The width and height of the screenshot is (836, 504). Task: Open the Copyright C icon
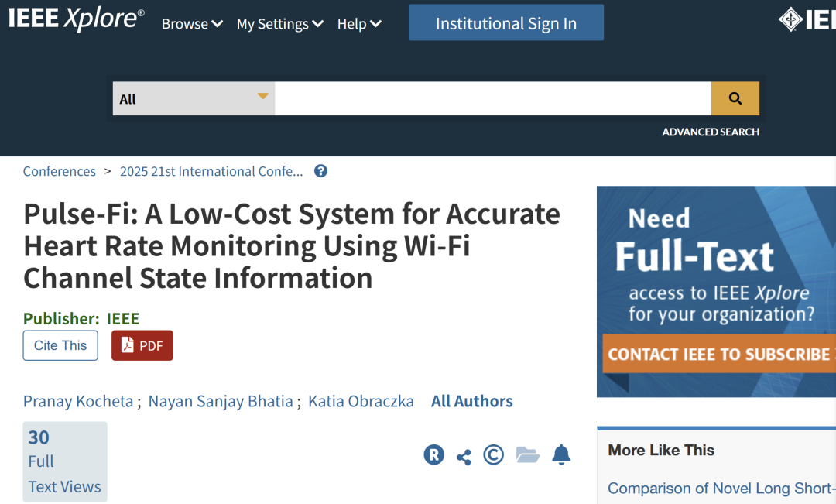[x=493, y=455]
